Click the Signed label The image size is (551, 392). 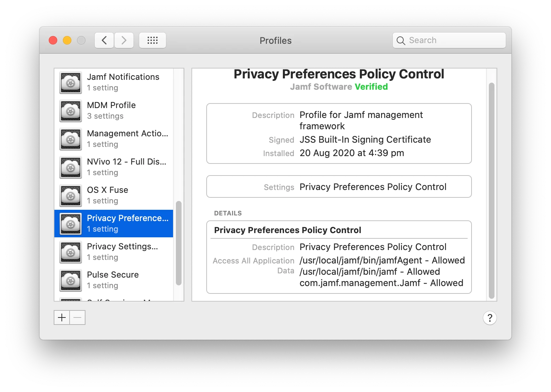click(x=282, y=140)
